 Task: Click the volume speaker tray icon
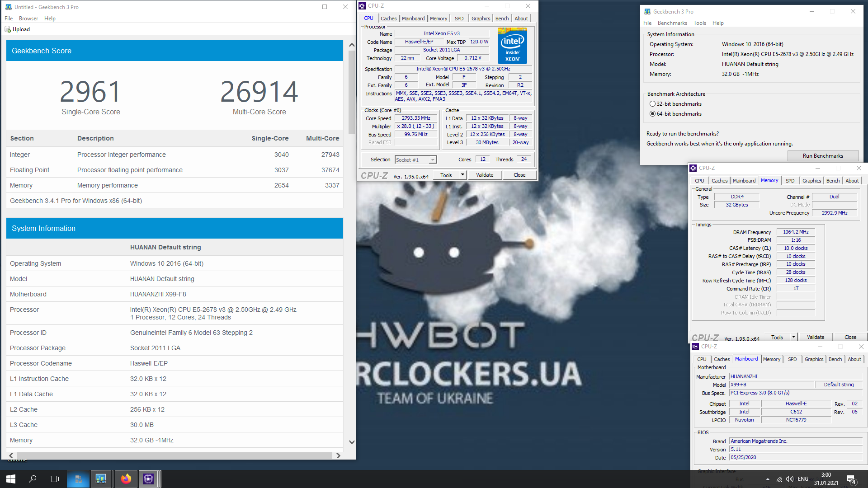790,479
